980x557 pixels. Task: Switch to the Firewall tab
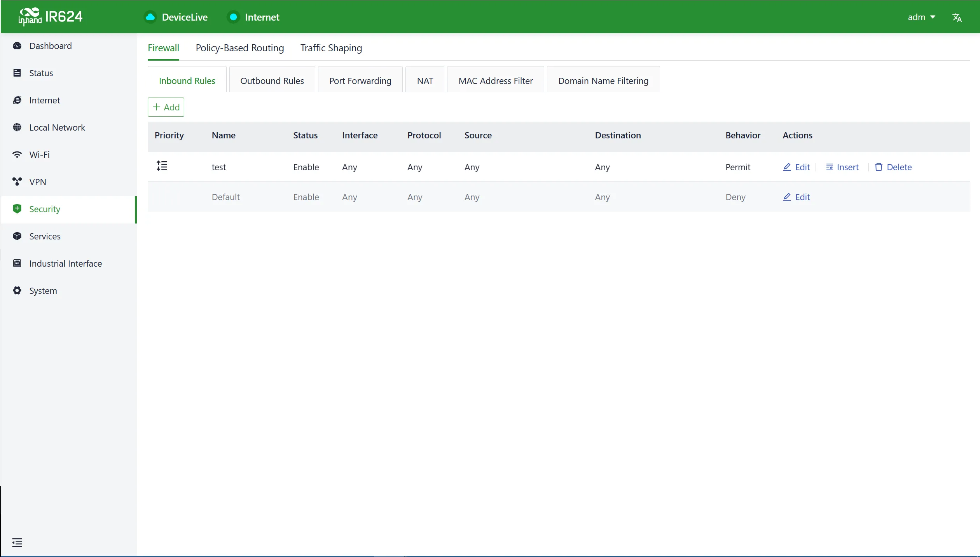pos(163,48)
